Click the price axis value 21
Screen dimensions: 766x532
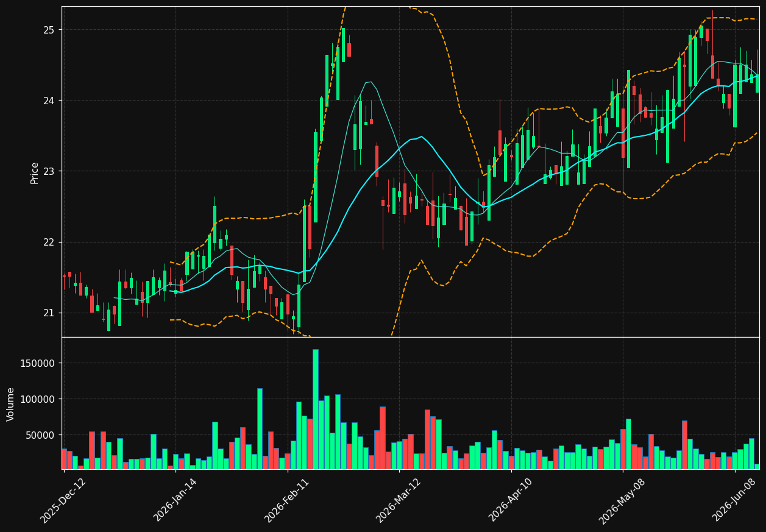pos(49,313)
